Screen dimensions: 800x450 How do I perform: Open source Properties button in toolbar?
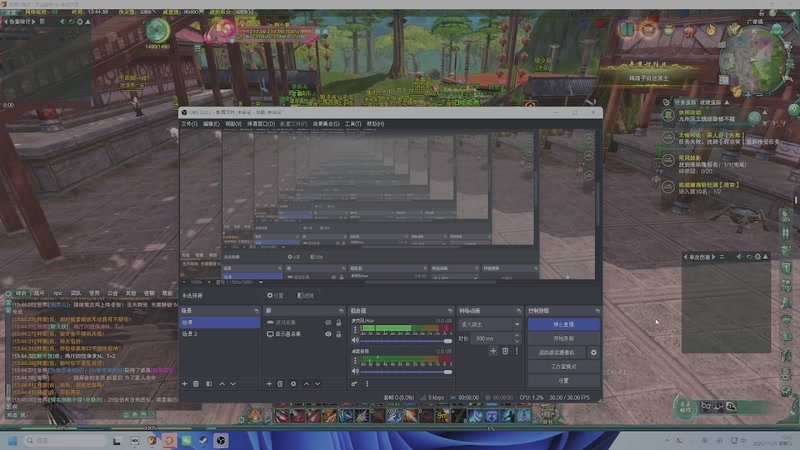[x=276, y=295]
